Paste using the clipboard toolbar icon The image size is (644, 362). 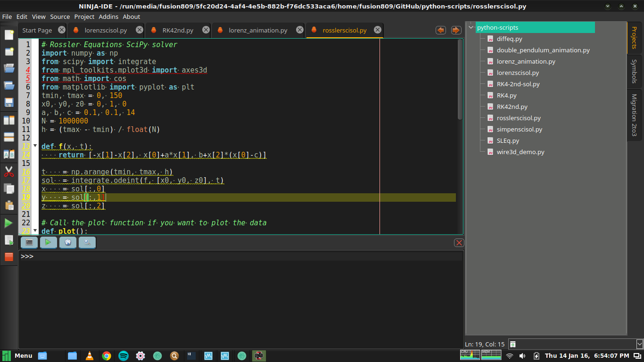tap(9, 206)
